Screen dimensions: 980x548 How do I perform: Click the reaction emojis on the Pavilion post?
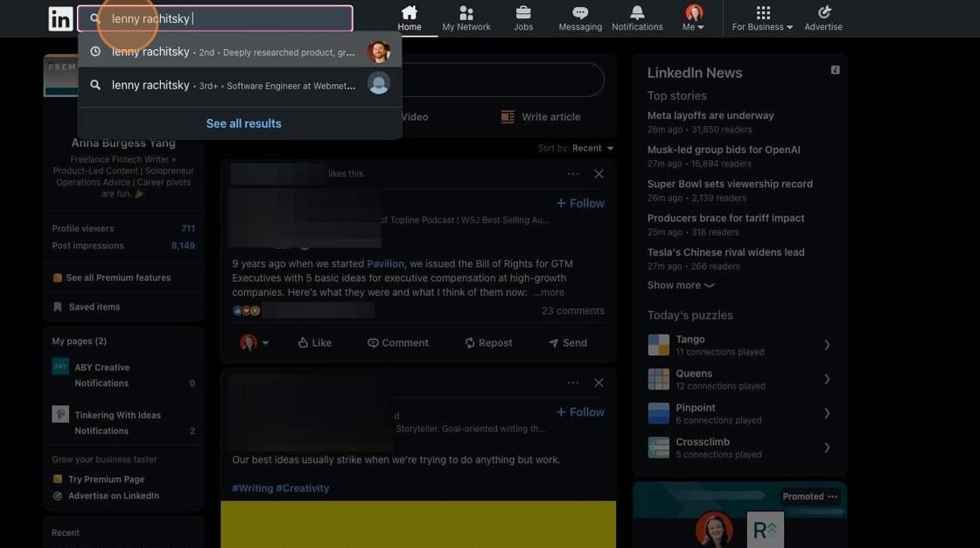point(246,311)
